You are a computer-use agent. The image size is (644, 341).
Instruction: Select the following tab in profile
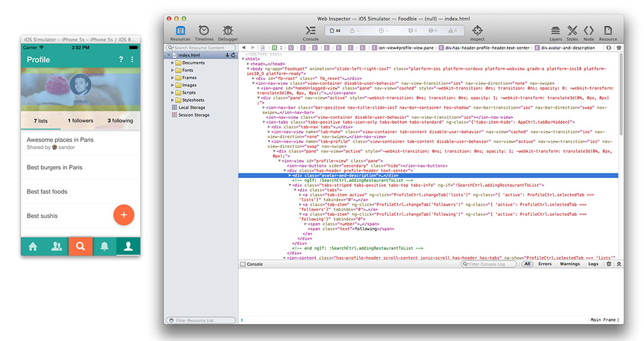point(120,121)
